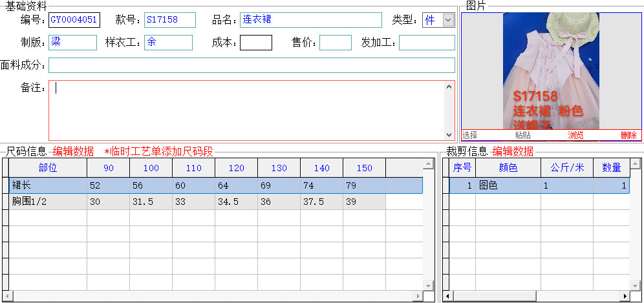The image size is (644, 303).
Task: Click cell 56 in 裙长 row
Action: tap(151, 185)
